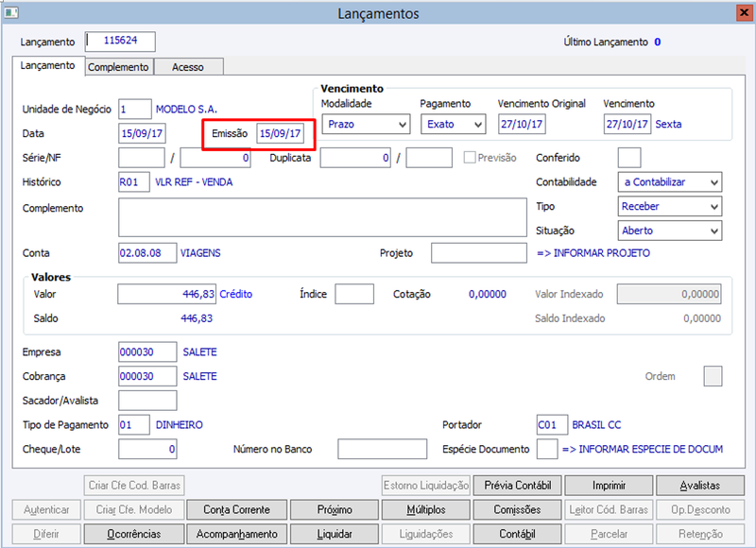Open Prévia Contábil
This screenshot has height=548, width=756.
(x=517, y=486)
